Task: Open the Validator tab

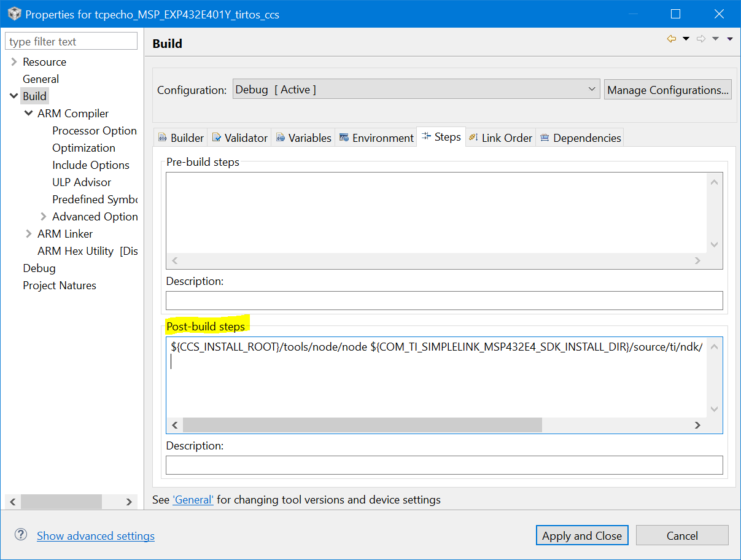Action: coord(240,138)
